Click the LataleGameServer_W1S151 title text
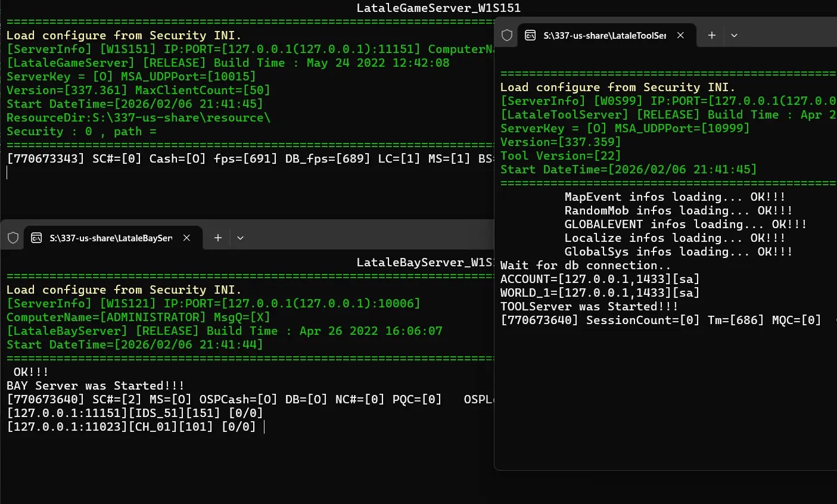 pos(438,8)
